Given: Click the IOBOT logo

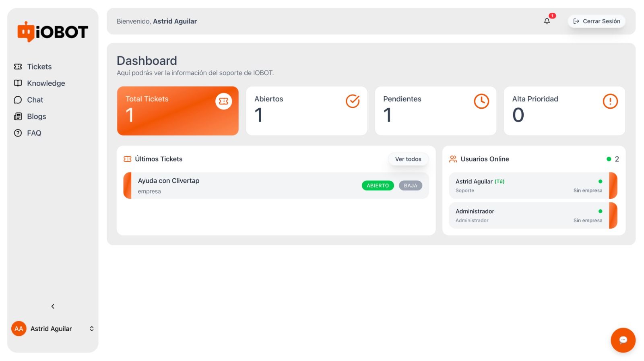Looking at the screenshot, I should [53, 31].
